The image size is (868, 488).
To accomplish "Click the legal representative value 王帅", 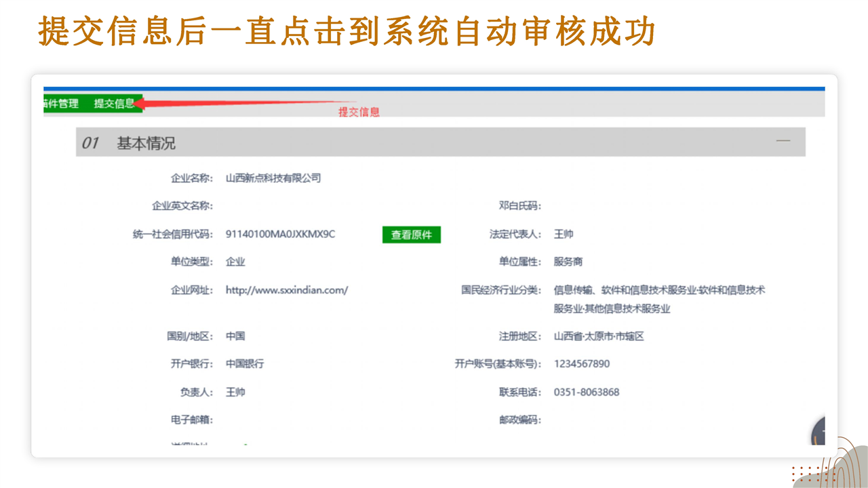I will (564, 235).
